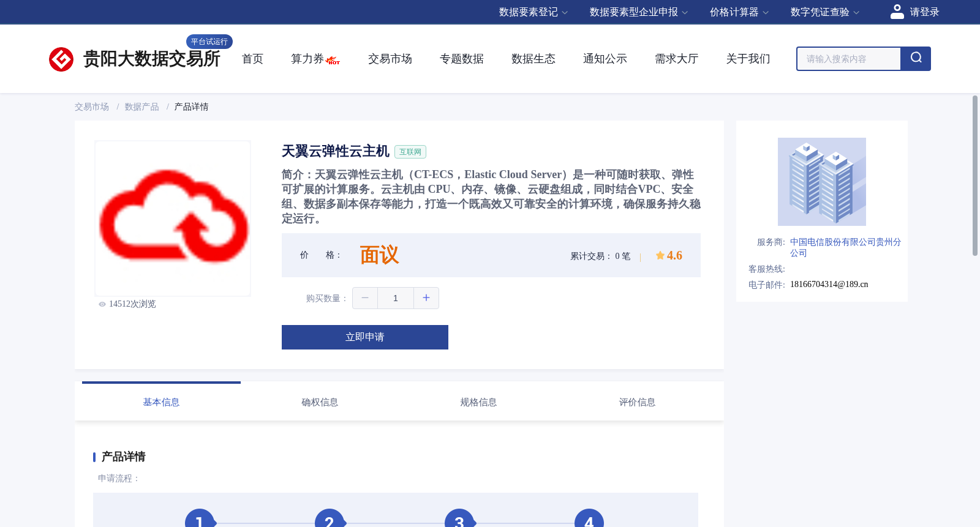
Task: Go to 数据产品 breadcrumb link
Action: pos(142,107)
